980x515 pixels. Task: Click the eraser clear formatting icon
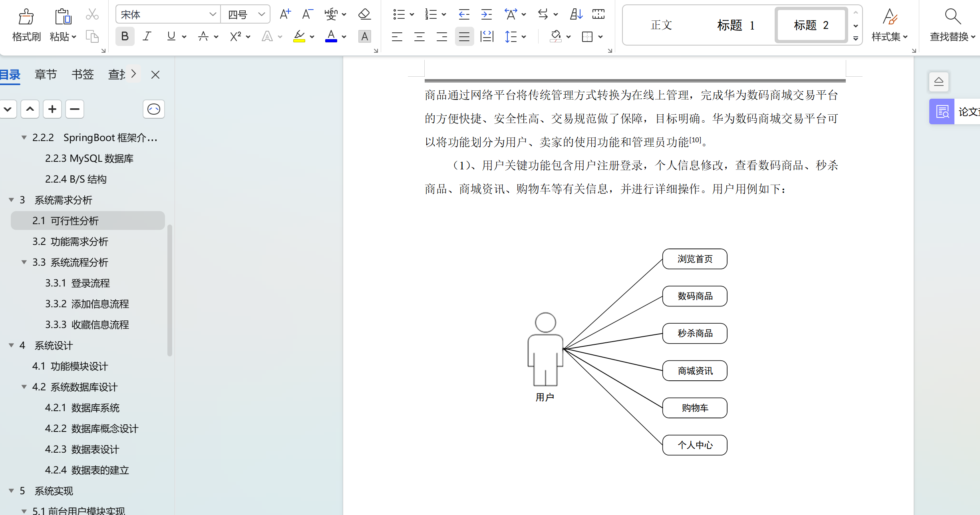click(364, 14)
